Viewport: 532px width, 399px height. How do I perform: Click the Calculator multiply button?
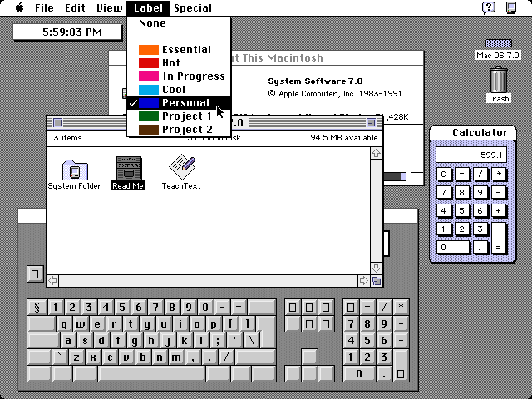click(499, 174)
